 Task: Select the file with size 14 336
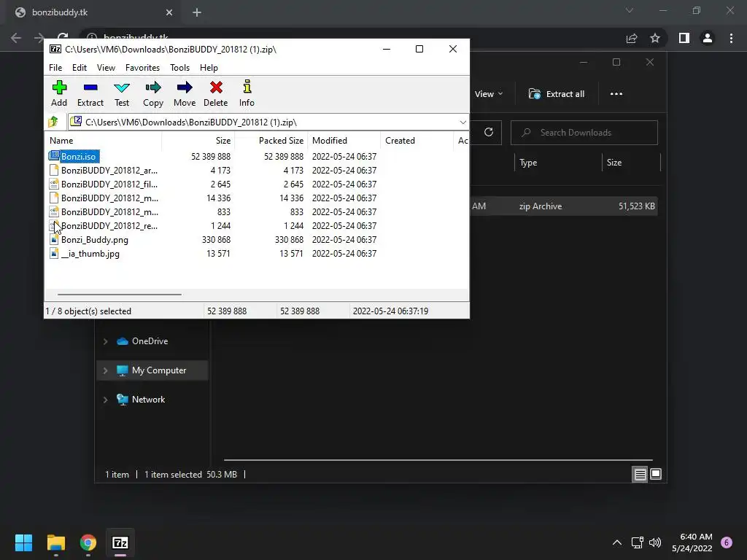pos(104,198)
